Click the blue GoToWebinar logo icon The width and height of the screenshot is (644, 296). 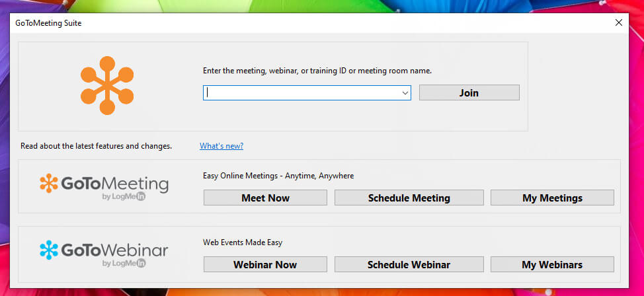(49, 250)
